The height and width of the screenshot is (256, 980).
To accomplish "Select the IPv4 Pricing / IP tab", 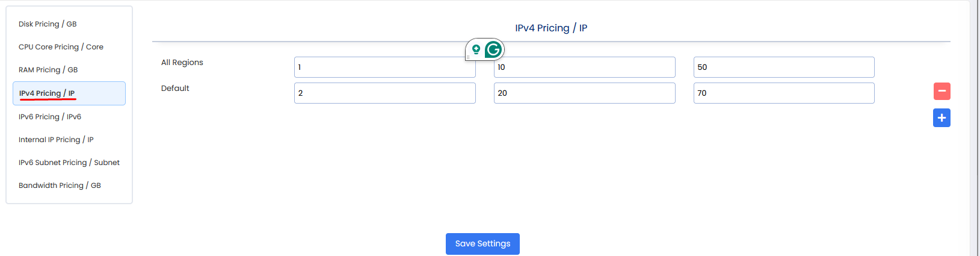I will click(47, 93).
